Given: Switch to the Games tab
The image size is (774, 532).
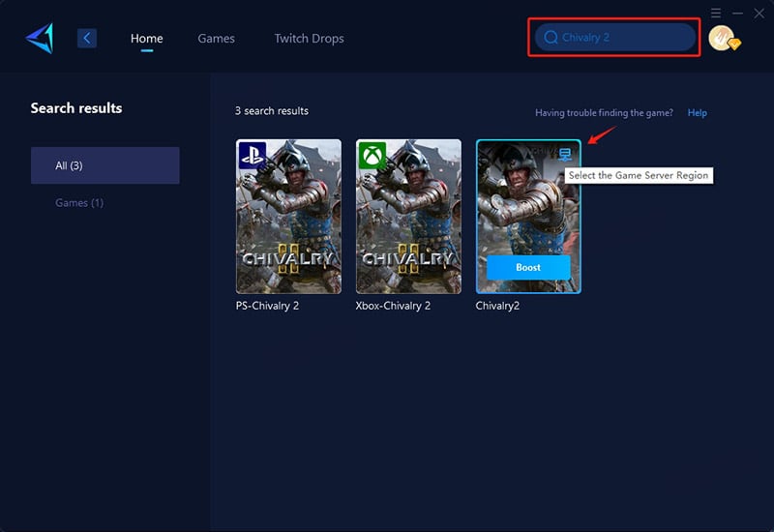Looking at the screenshot, I should coord(216,39).
